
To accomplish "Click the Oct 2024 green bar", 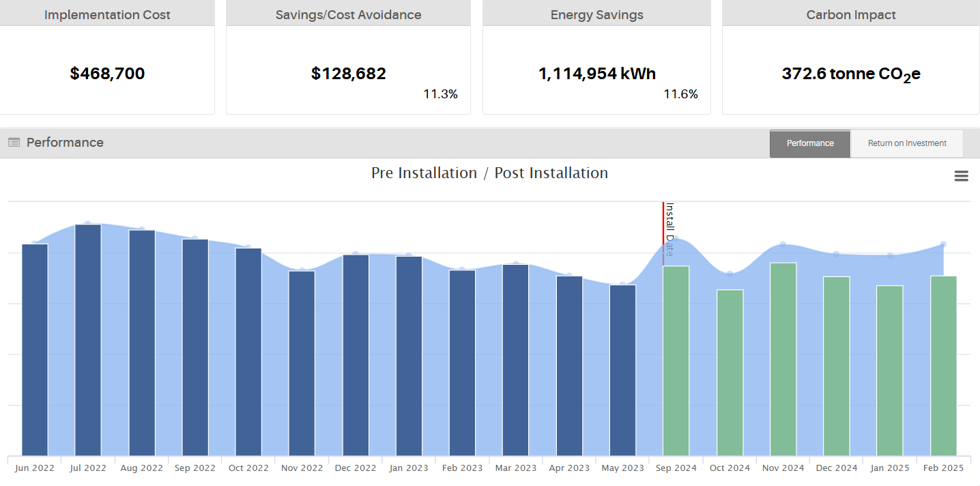I will [x=730, y=373].
